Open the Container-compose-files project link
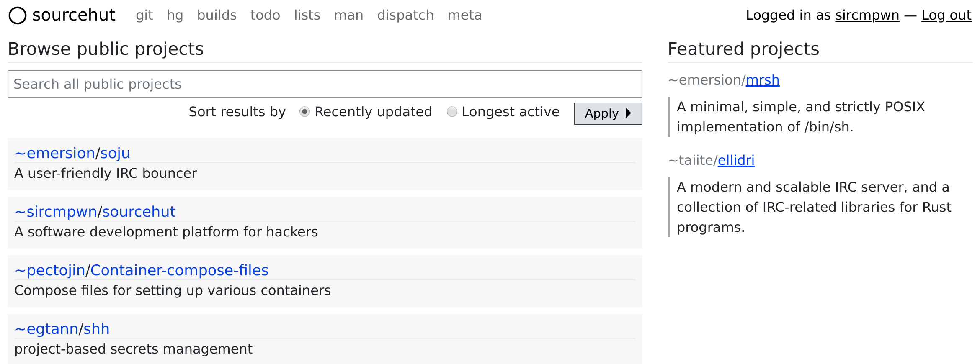 (179, 270)
